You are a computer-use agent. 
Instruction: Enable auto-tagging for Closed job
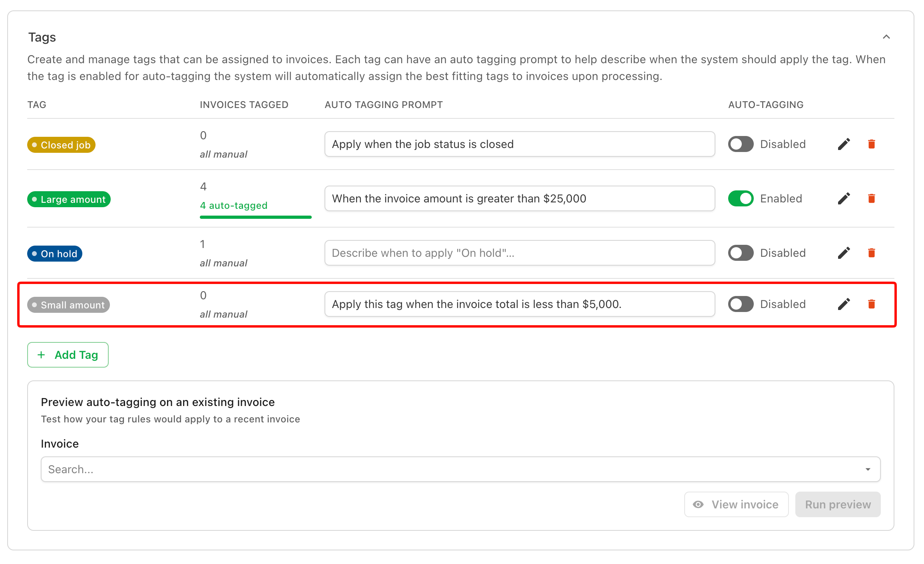[x=741, y=144]
